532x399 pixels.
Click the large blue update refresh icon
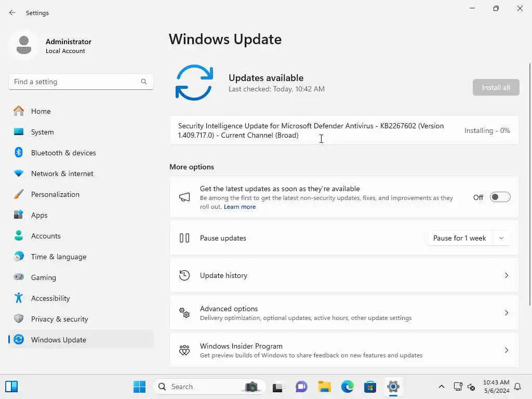point(194,83)
